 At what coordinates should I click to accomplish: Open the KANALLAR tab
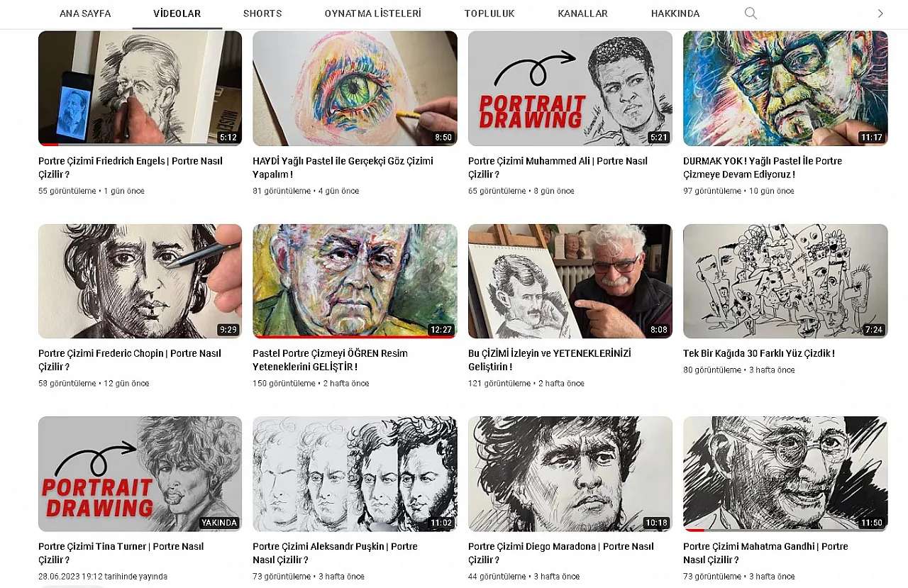coord(583,13)
